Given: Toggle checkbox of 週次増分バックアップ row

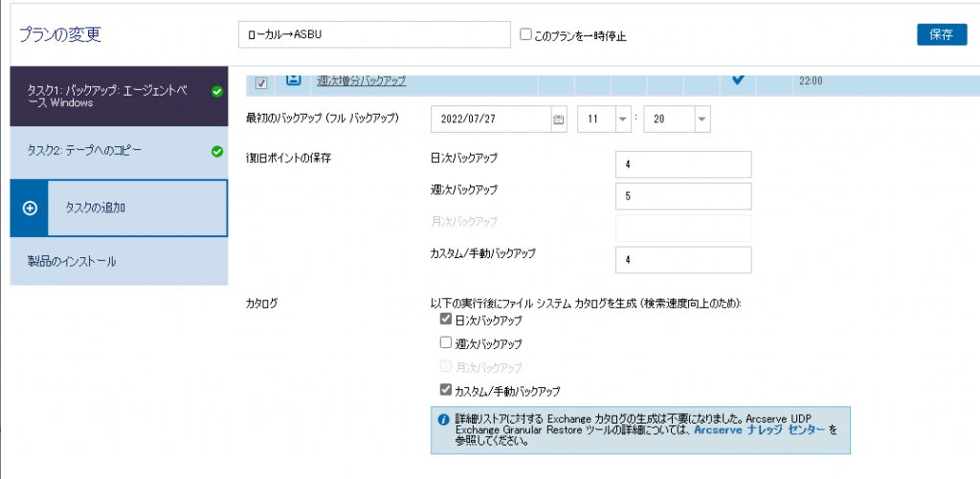Looking at the screenshot, I should (262, 82).
